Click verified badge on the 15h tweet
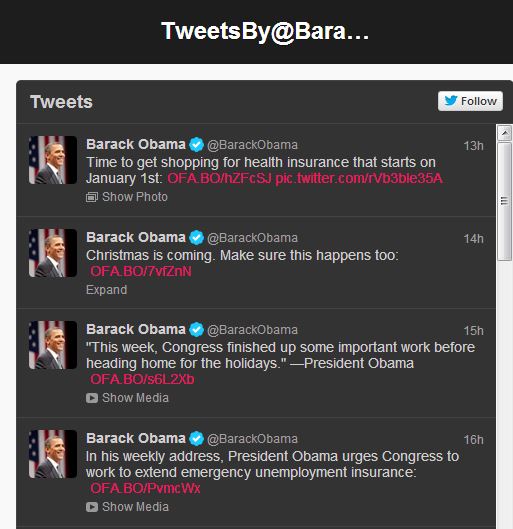The image size is (513, 529). [196, 330]
